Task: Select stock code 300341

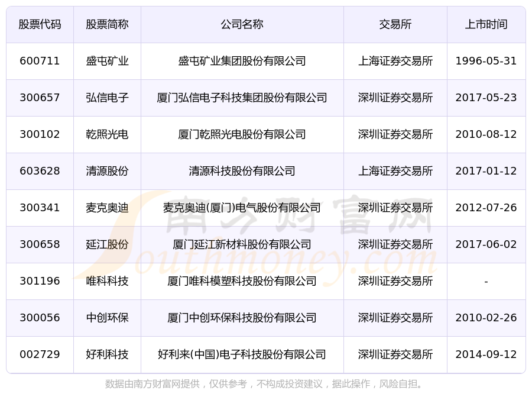Action: click(40, 208)
